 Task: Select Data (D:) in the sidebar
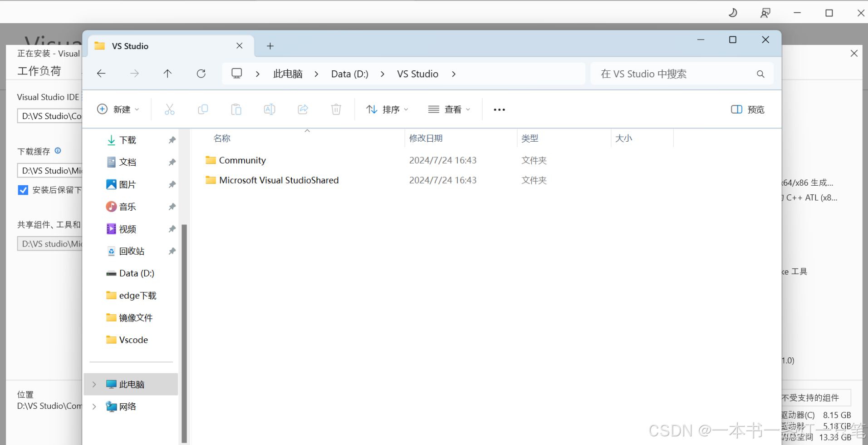[137, 273]
